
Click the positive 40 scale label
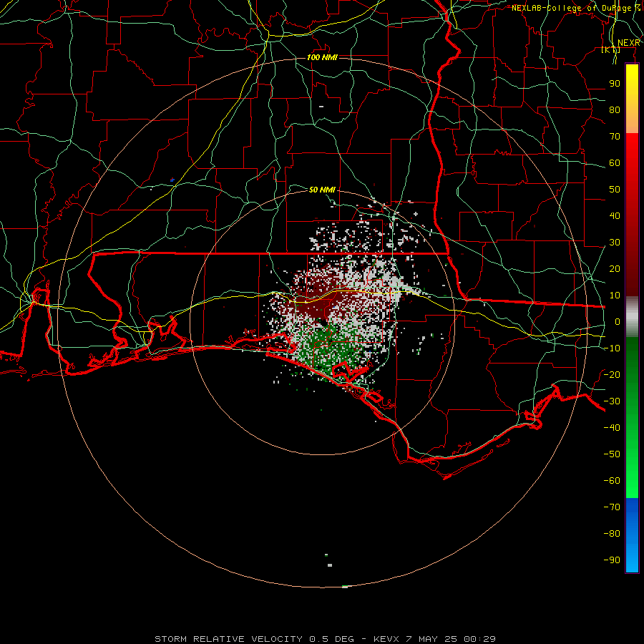pyautogui.click(x=615, y=215)
